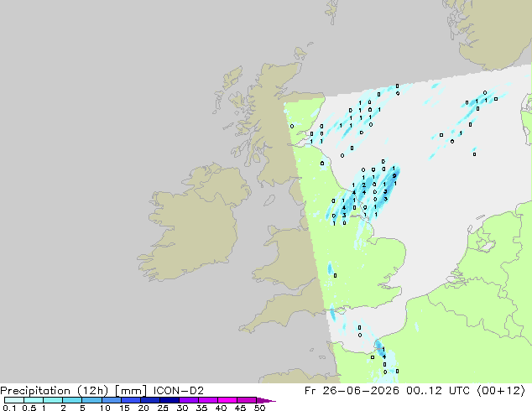Image resolution: width=532 pixels, height=411 pixels.
Task: Select the 2–5 mm legend color swatch
Action: click(72, 400)
